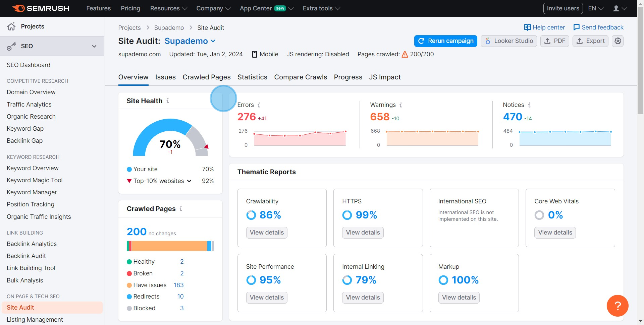Click the Send feedback link

pyautogui.click(x=598, y=27)
